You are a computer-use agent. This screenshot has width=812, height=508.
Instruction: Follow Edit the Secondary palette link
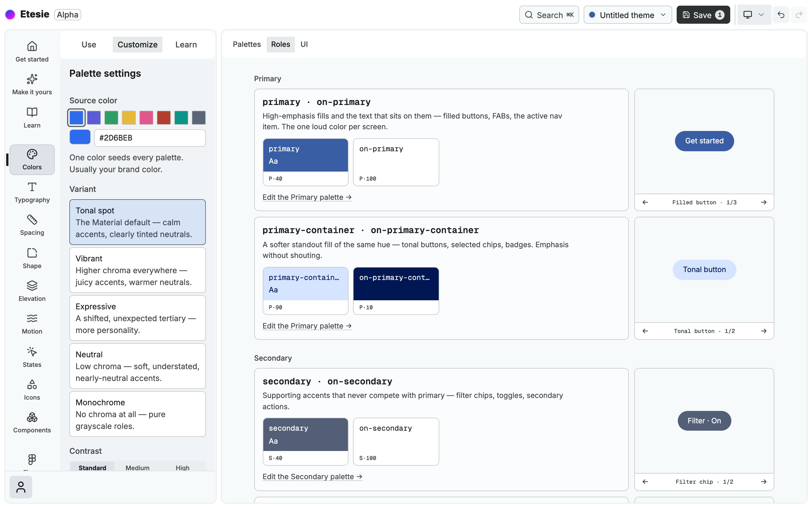(x=312, y=476)
